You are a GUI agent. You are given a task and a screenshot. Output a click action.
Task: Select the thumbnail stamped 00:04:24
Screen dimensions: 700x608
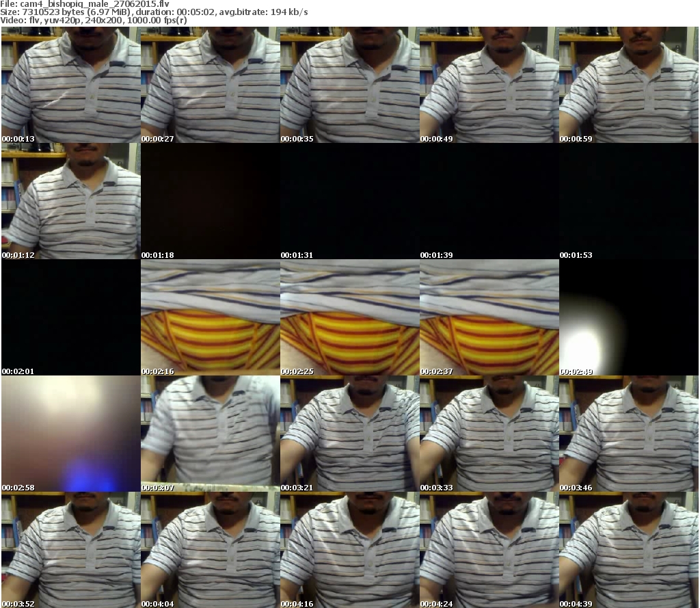pyautogui.click(x=489, y=550)
